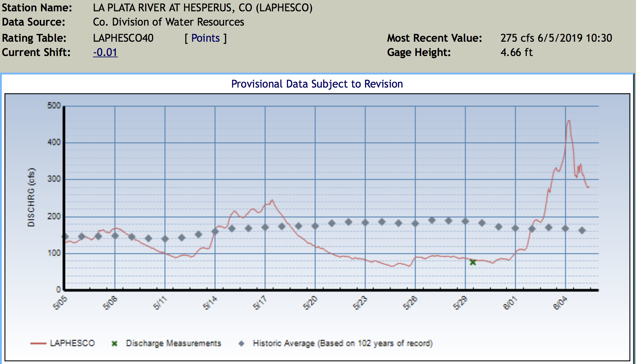This screenshot has height=364, width=636.
Task: Click the Discharge Measurements legend text
Action: 173,343
